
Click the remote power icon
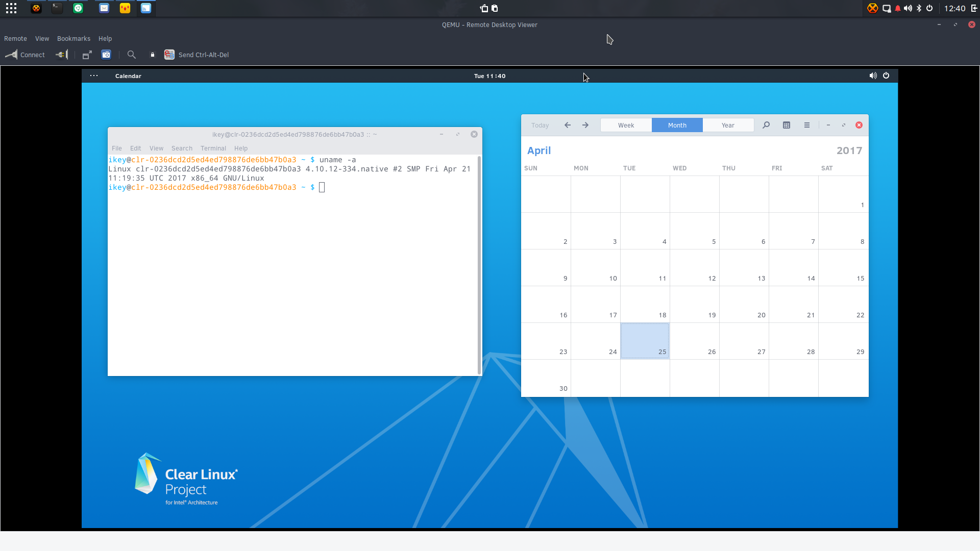pos(886,76)
